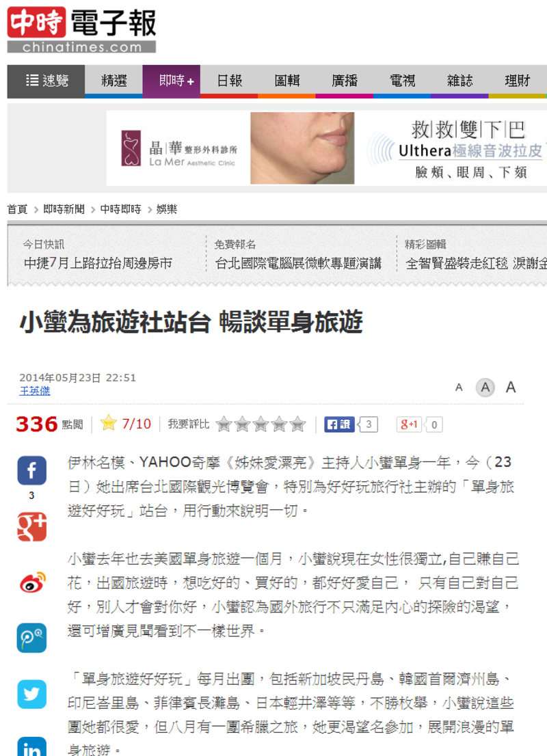Viewport: 547px width, 756px height.
Task: Select smallest font size A
Action: (459, 387)
